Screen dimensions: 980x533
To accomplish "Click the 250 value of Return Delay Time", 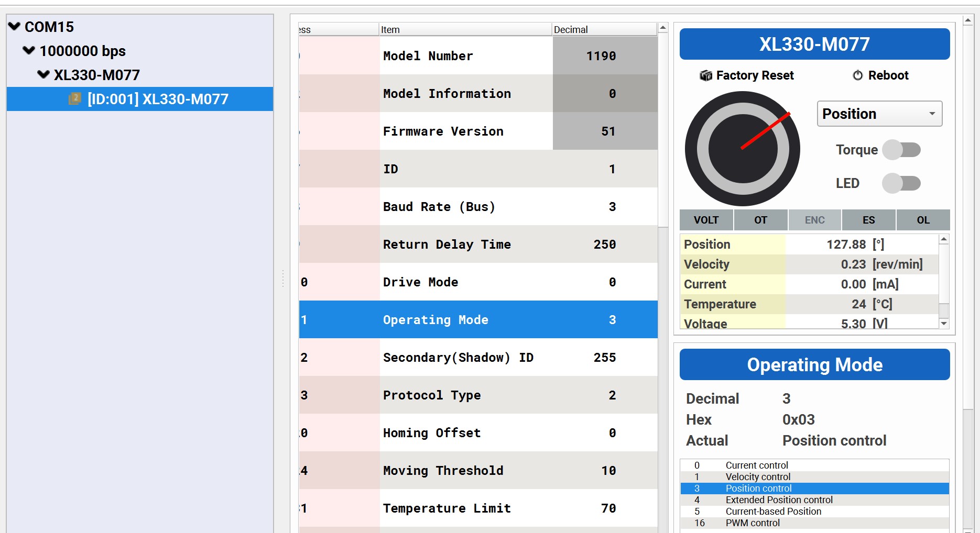I will [x=605, y=245].
